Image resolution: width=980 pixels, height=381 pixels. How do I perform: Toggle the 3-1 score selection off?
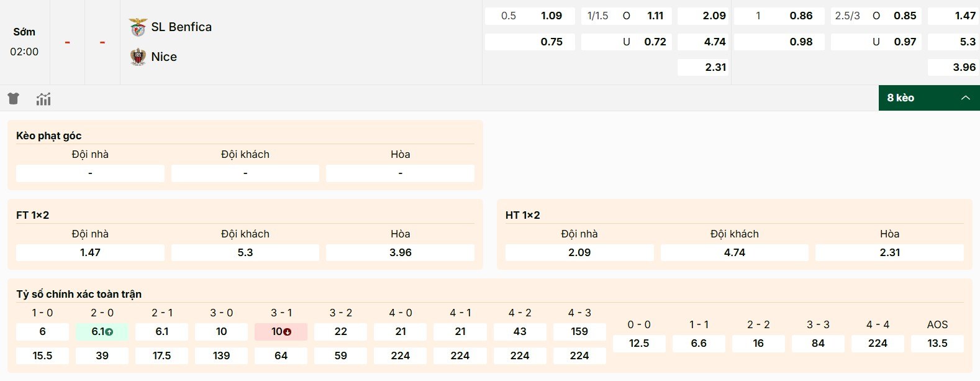(x=281, y=332)
